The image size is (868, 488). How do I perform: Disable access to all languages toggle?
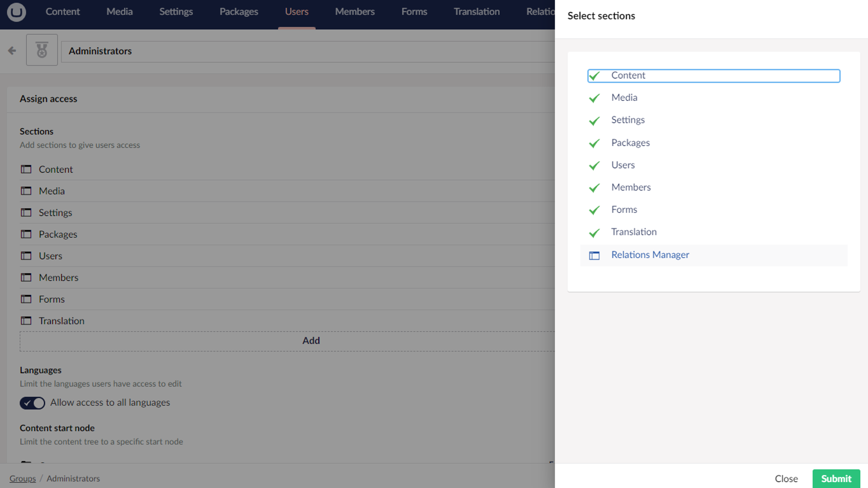32,403
